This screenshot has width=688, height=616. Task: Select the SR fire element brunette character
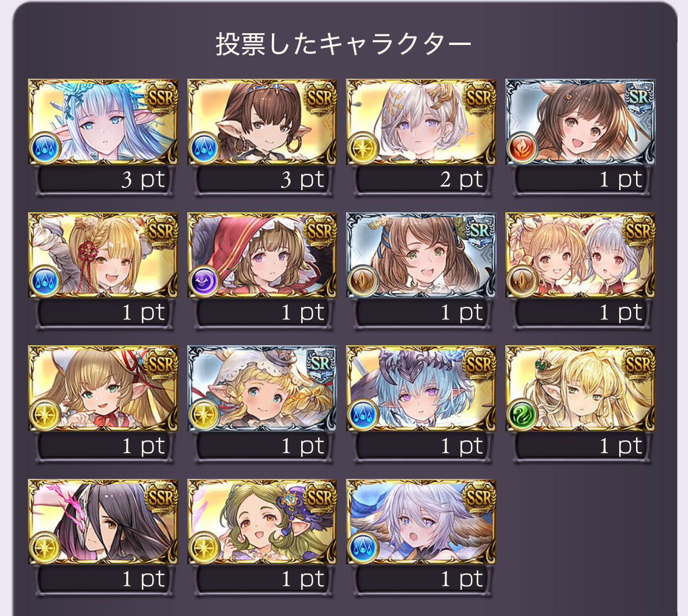tap(580, 121)
